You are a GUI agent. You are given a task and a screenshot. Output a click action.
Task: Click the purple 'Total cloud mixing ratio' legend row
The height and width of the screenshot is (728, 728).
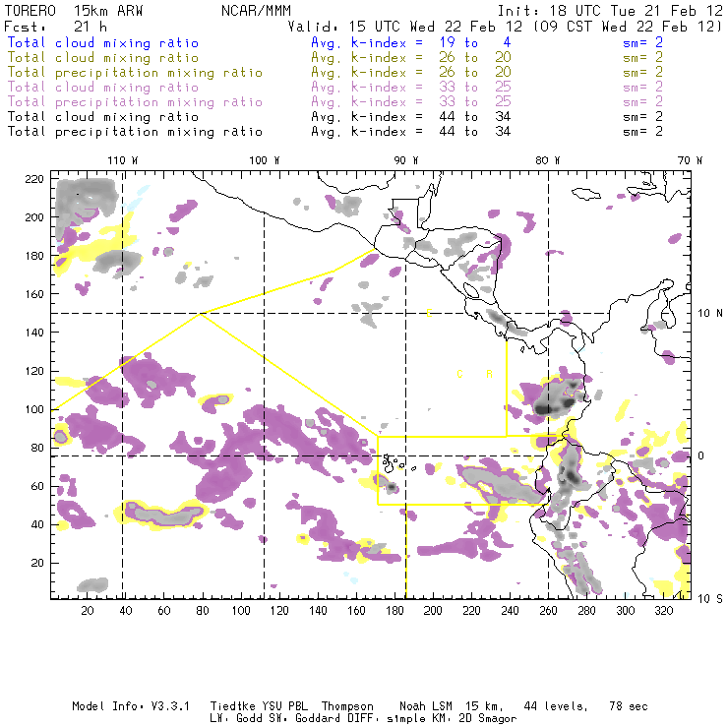(x=103, y=88)
